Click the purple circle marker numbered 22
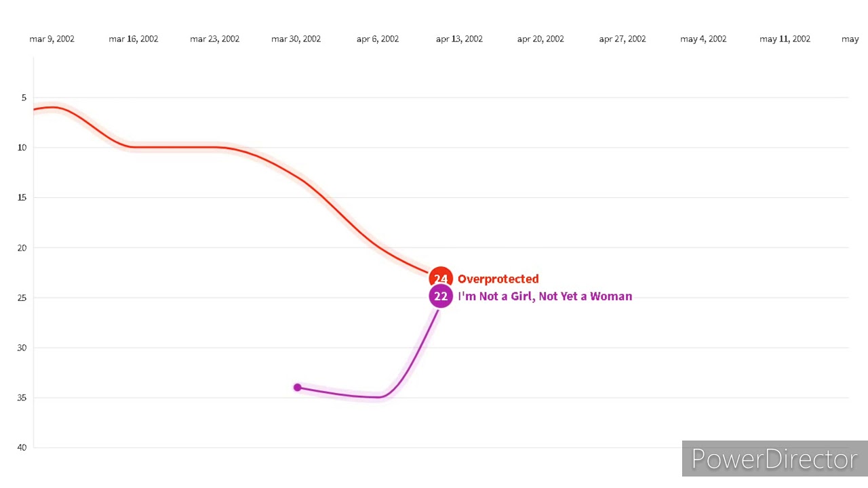868x488 pixels. [441, 296]
